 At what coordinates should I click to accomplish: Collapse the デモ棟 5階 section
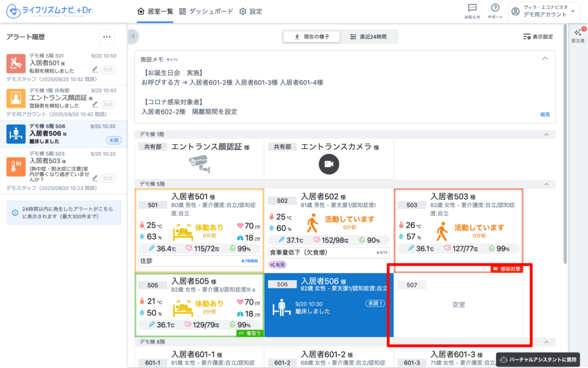point(546,184)
